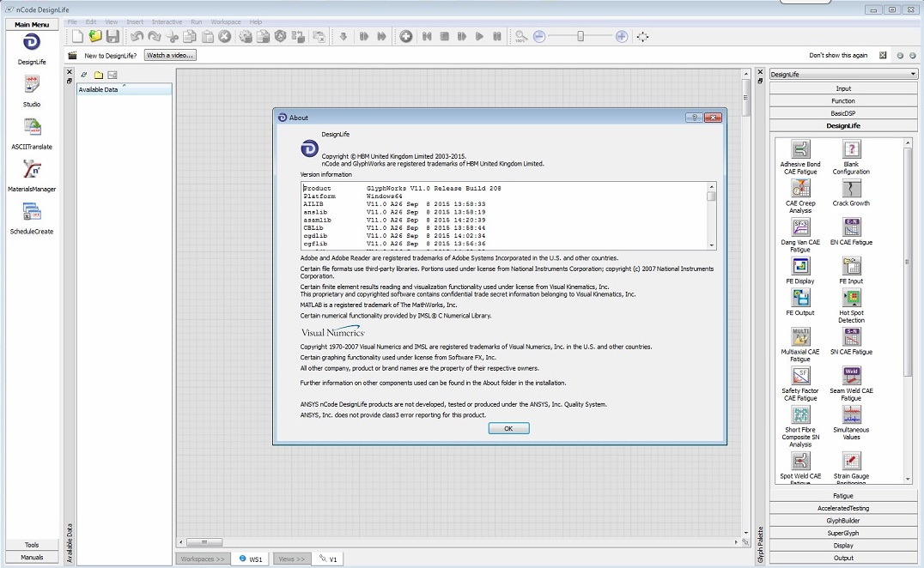Open Manuals at the sidebar bottom
The image size is (924, 568).
pyautogui.click(x=32, y=557)
